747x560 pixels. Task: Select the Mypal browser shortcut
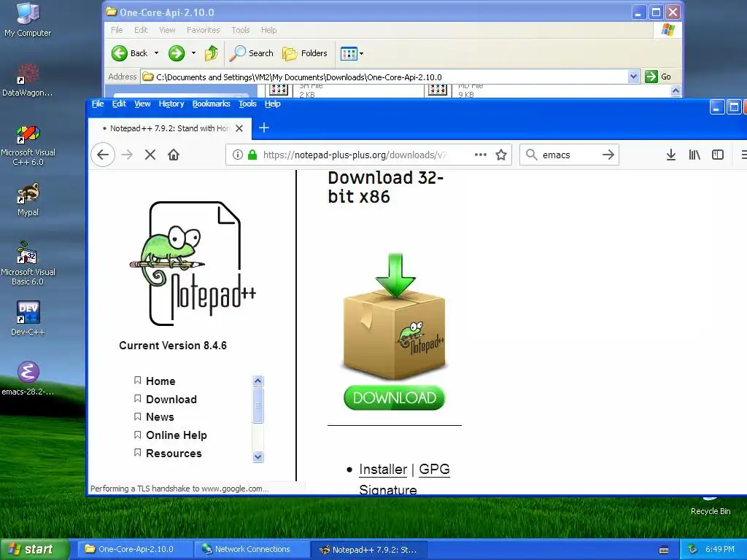[x=28, y=200]
